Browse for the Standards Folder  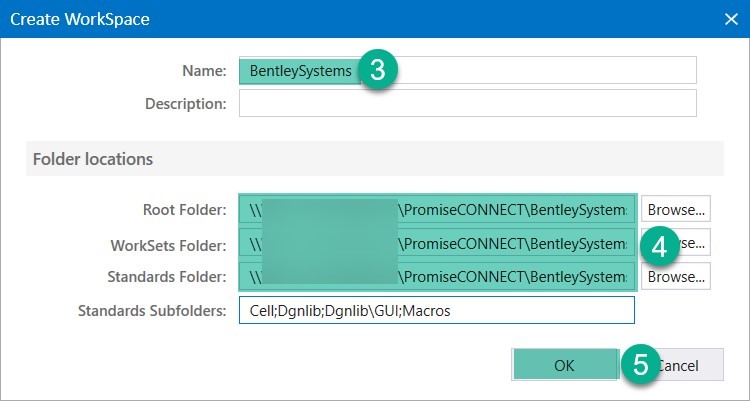[675, 276]
